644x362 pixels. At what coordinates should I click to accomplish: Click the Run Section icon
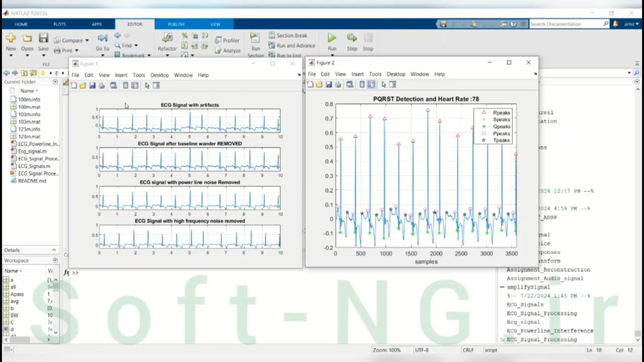point(255,38)
